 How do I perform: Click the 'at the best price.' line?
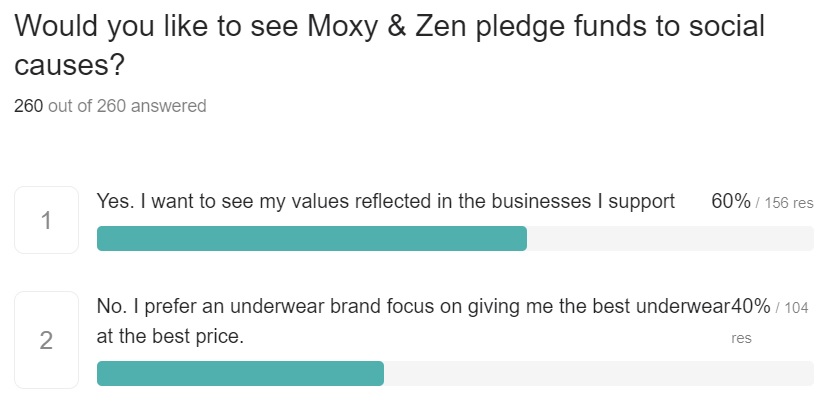point(170,336)
